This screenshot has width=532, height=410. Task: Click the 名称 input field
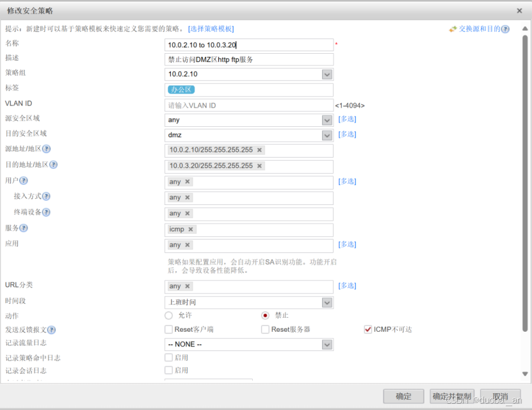pos(249,45)
